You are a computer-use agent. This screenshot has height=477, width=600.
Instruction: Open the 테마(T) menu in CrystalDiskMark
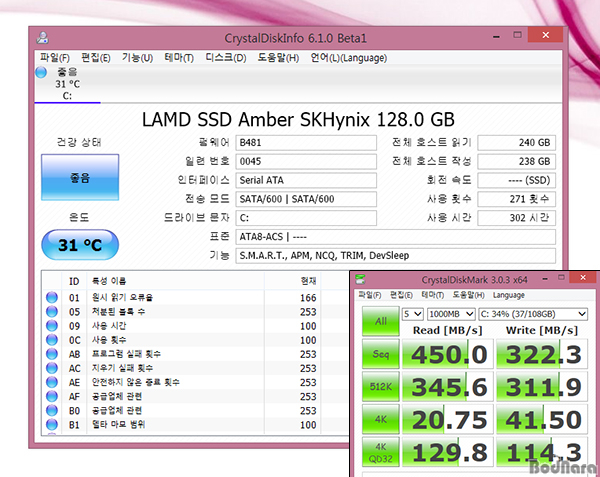point(432,295)
